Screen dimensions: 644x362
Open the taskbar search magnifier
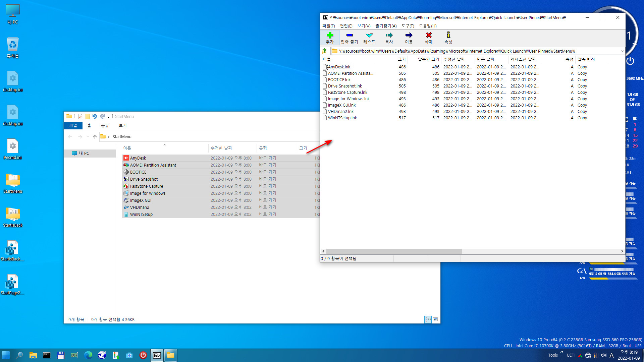tap(19, 355)
